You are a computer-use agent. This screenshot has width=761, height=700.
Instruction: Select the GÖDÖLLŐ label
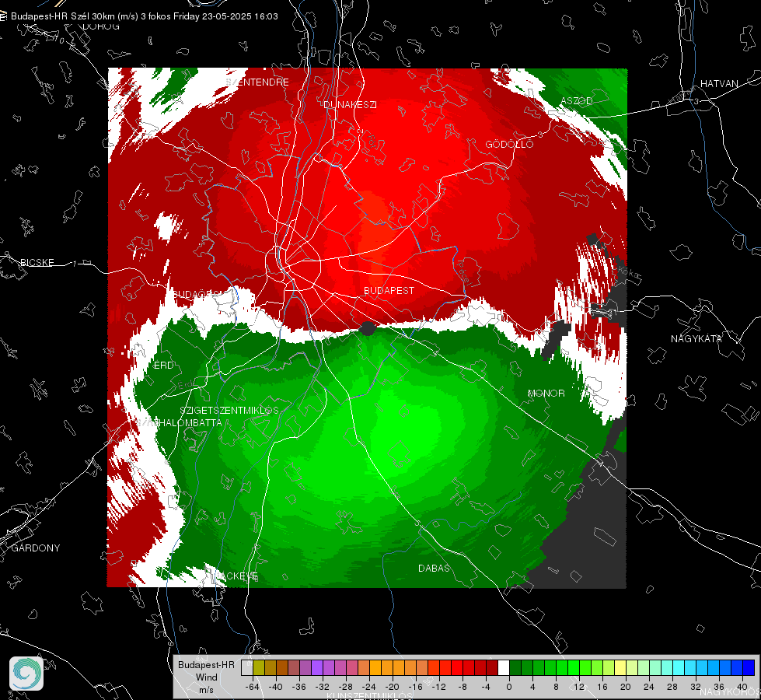point(509,144)
